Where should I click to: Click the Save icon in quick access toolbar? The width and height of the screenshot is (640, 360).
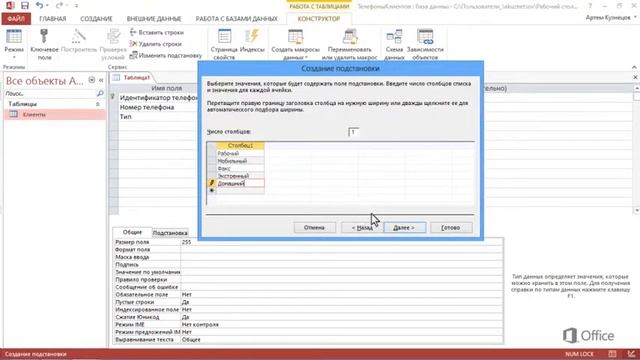[25, 5]
